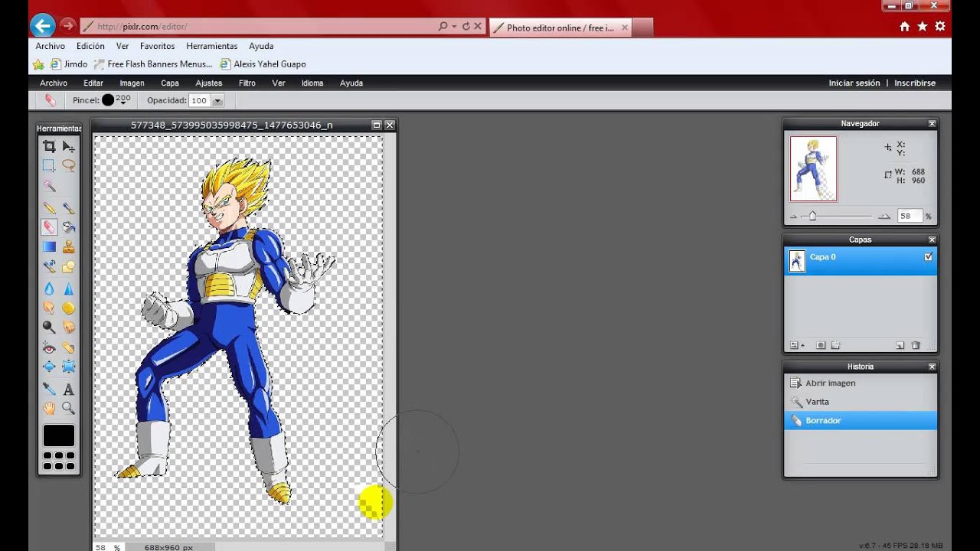Select the Pencil tool
The image size is (980, 551).
pyautogui.click(x=49, y=207)
